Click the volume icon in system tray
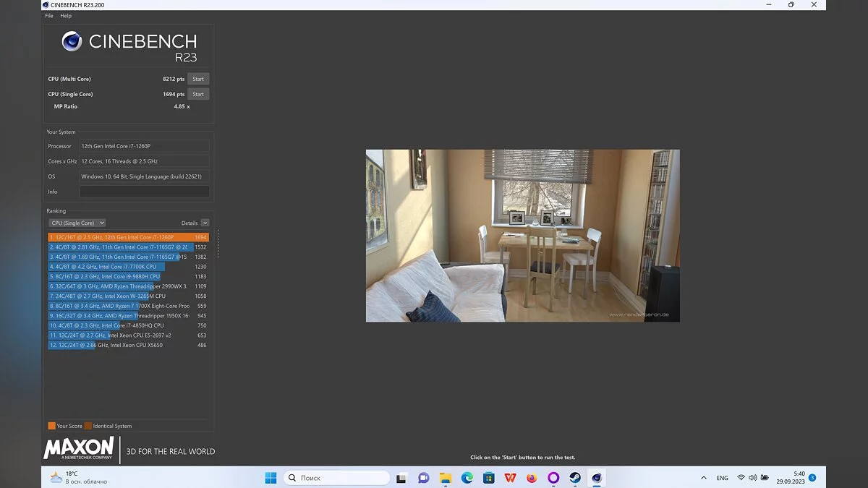This screenshot has height=488, width=868. 753,478
